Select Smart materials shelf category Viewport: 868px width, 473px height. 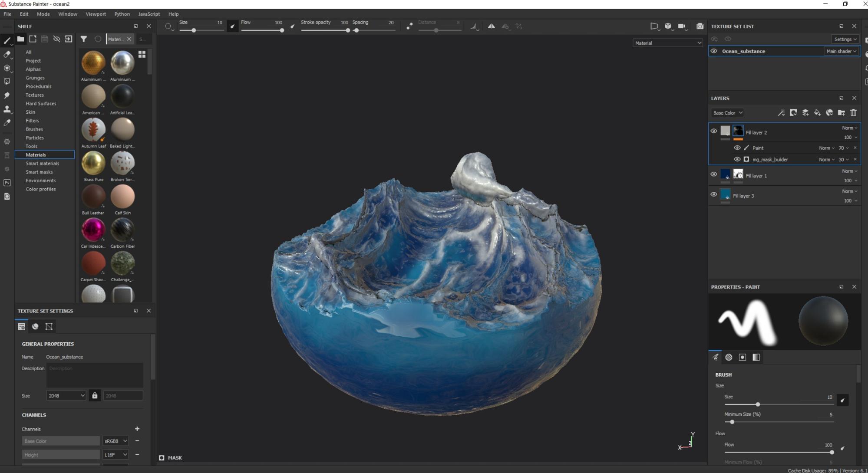pyautogui.click(x=42, y=164)
